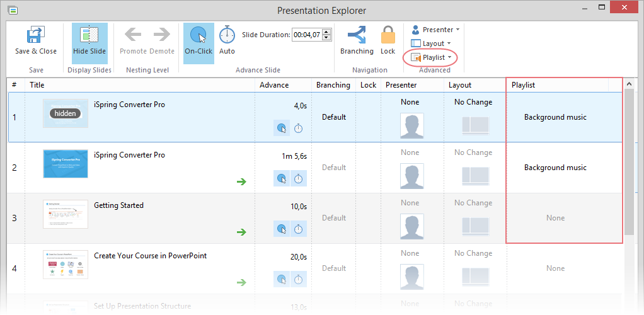The image size is (644, 315).
Task: Click playlist None in Getting Started row
Action: click(555, 218)
